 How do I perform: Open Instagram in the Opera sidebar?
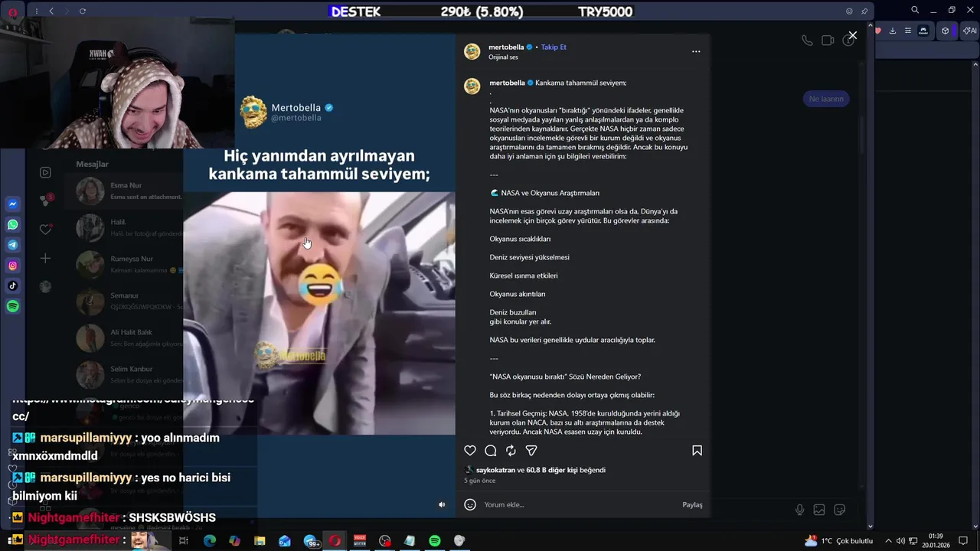click(13, 266)
